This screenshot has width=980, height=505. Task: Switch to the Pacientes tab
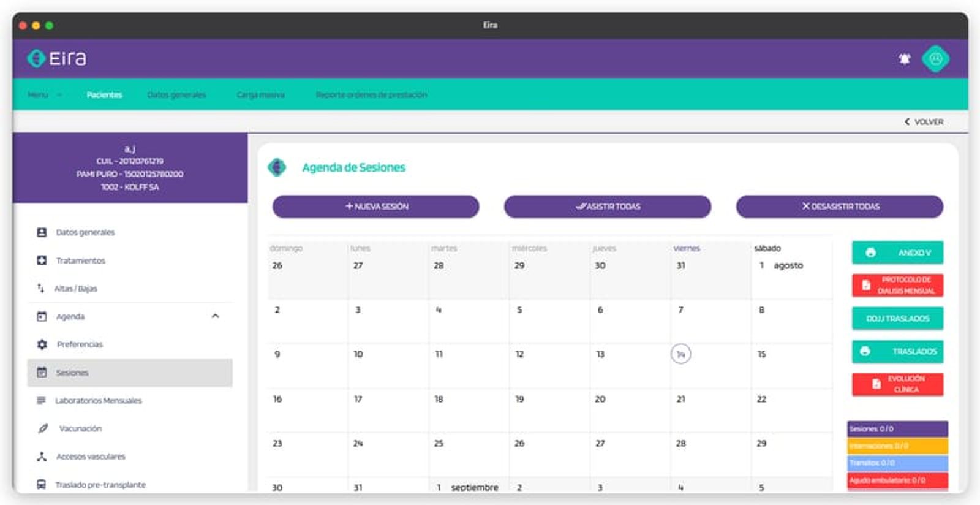105,95
